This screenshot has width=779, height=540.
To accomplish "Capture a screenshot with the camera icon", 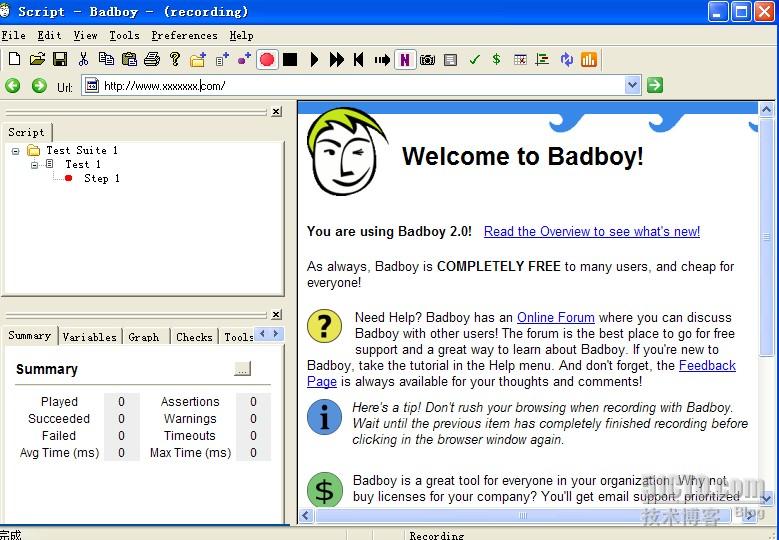I will (x=427, y=60).
